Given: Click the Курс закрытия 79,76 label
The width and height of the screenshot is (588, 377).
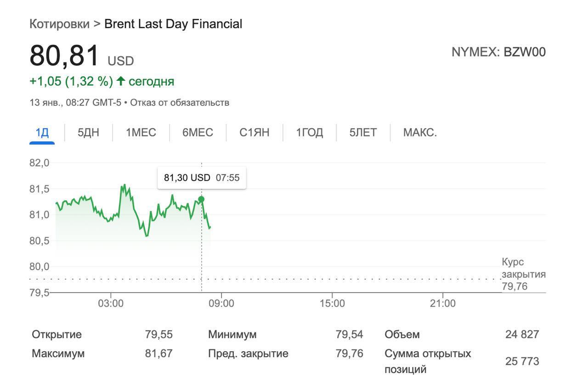Looking at the screenshot, I should [523, 275].
